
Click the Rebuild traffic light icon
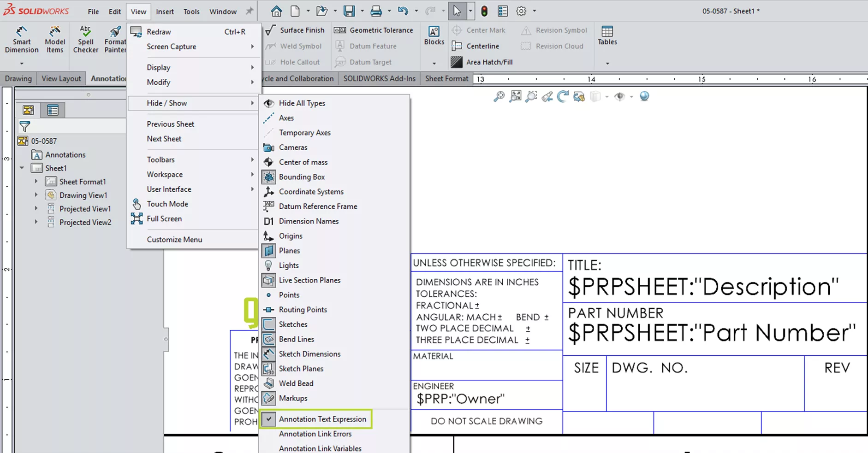(x=484, y=11)
